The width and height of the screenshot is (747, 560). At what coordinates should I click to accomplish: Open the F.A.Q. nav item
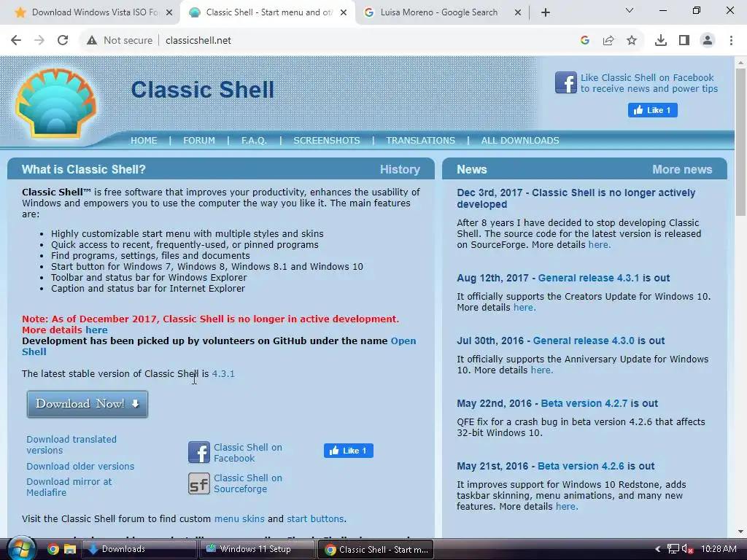click(x=254, y=141)
